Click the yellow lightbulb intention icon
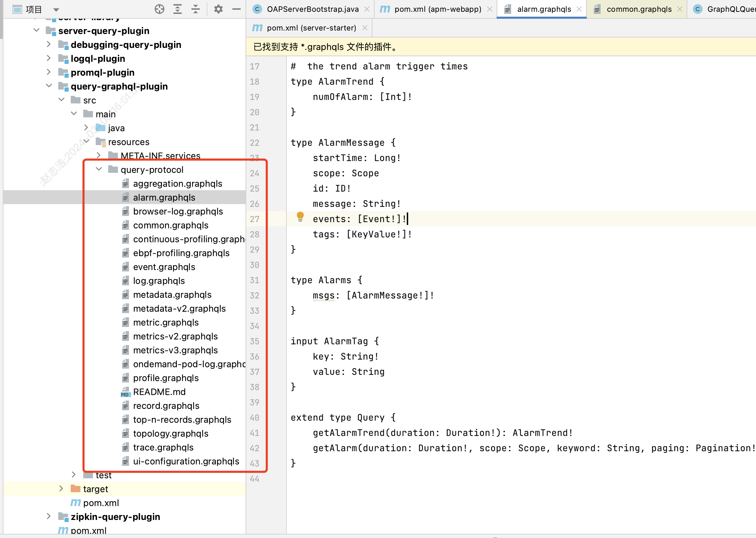 click(x=300, y=217)
